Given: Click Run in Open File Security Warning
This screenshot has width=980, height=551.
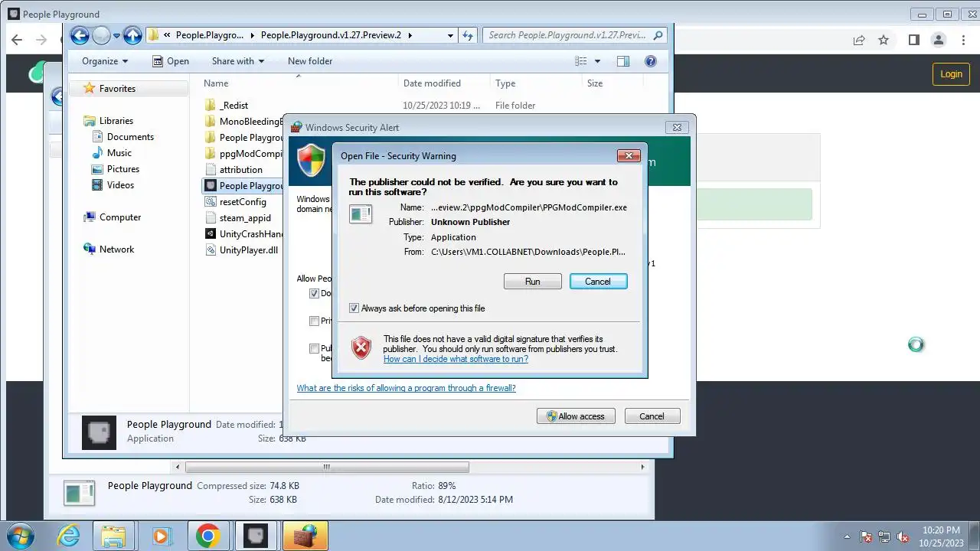Looking at the screenshot, I should [533, 282].
